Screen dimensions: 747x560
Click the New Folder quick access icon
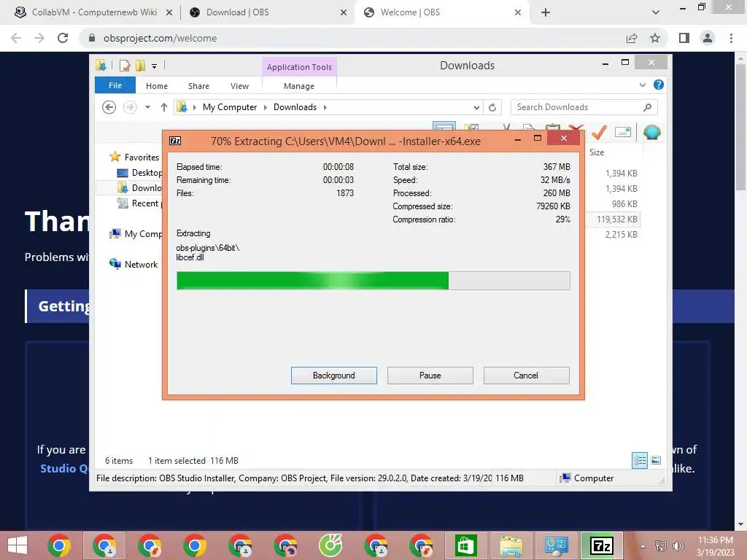tap(140, 65)
